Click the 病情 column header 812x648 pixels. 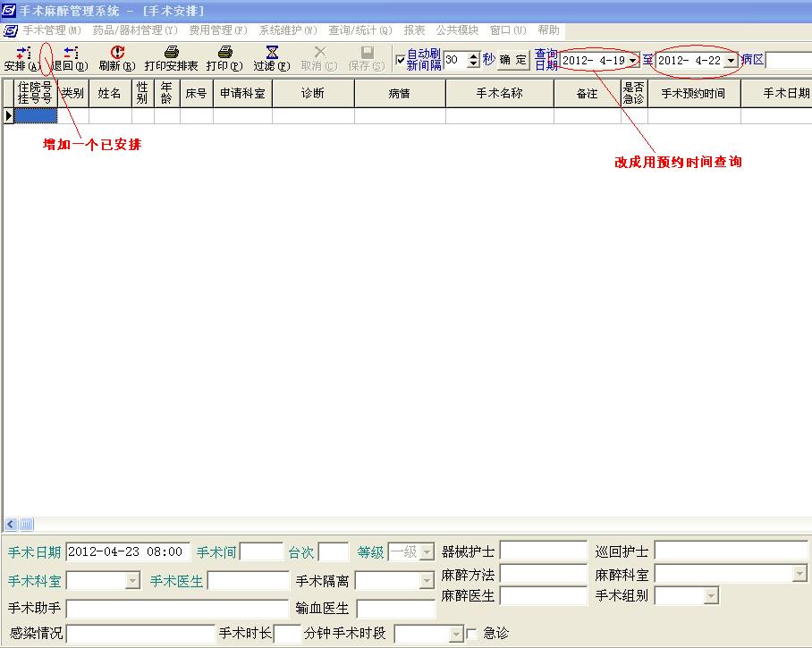pos(400,93)
